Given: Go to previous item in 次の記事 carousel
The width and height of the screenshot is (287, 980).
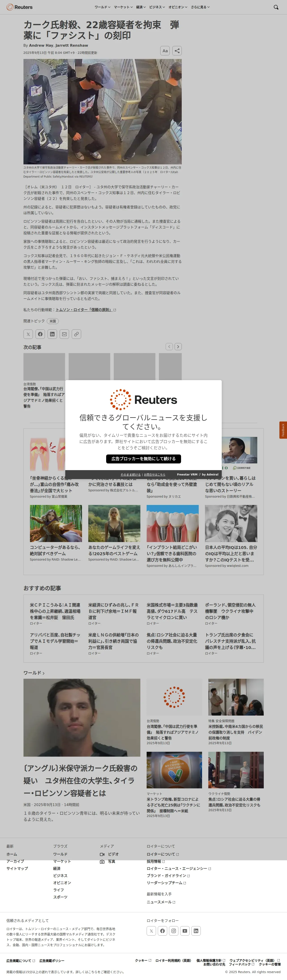Looking at the screenshot, I should (169, 347).
